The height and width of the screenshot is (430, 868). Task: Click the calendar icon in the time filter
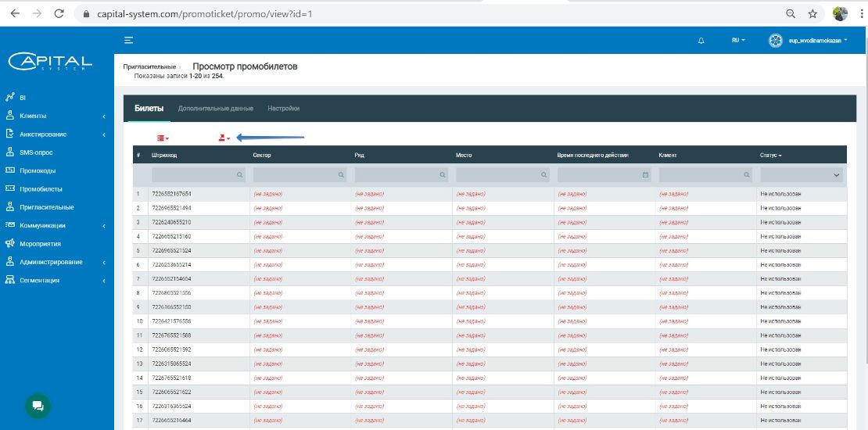point(645,175)
